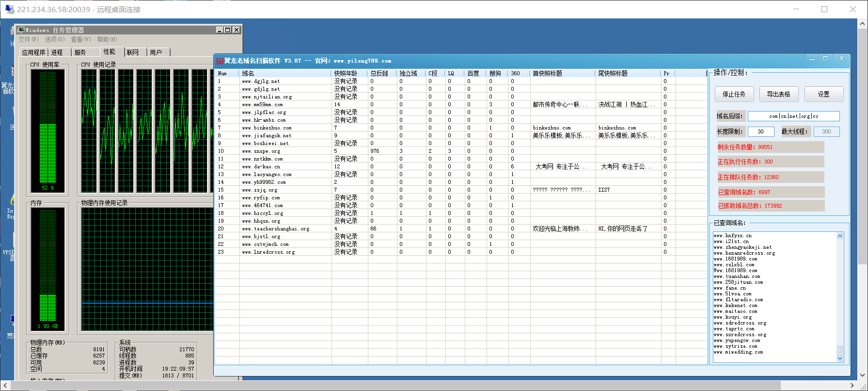Select row www.jiafangok.net
Image resolution: width=868 pixels, height=391 pixels.
pos(461,135)
